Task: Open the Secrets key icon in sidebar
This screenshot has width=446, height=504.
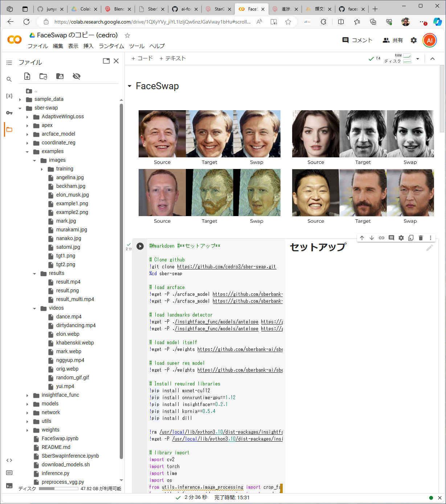Action: 9,113
